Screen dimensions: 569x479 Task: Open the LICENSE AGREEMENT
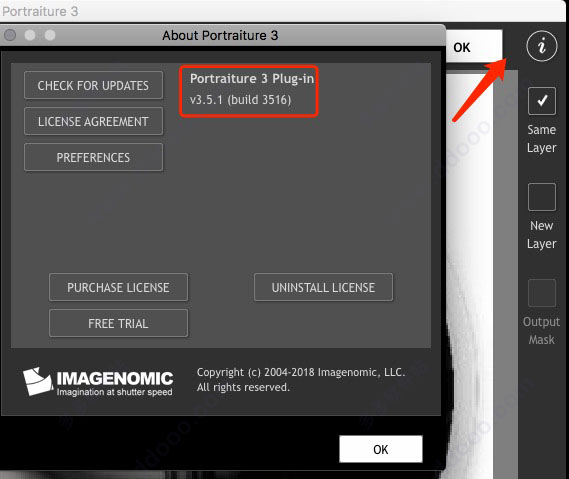(93, 121)
